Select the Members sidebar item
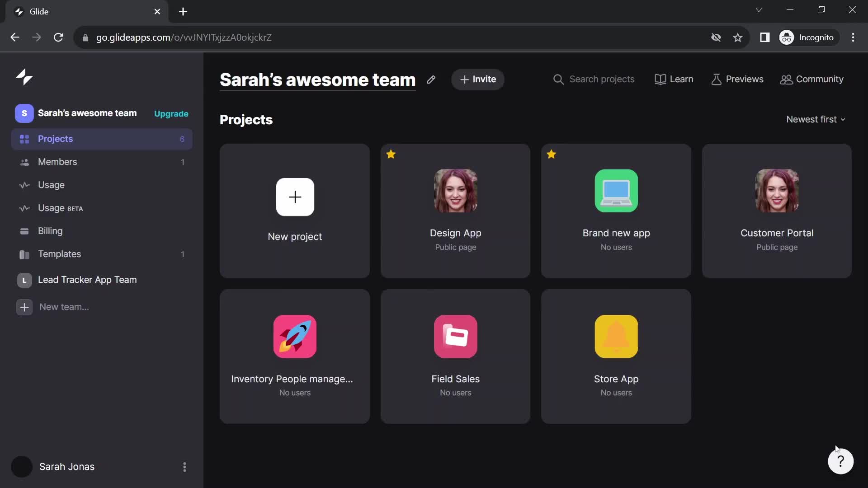The image size is (868, 488). coord(57,161)
